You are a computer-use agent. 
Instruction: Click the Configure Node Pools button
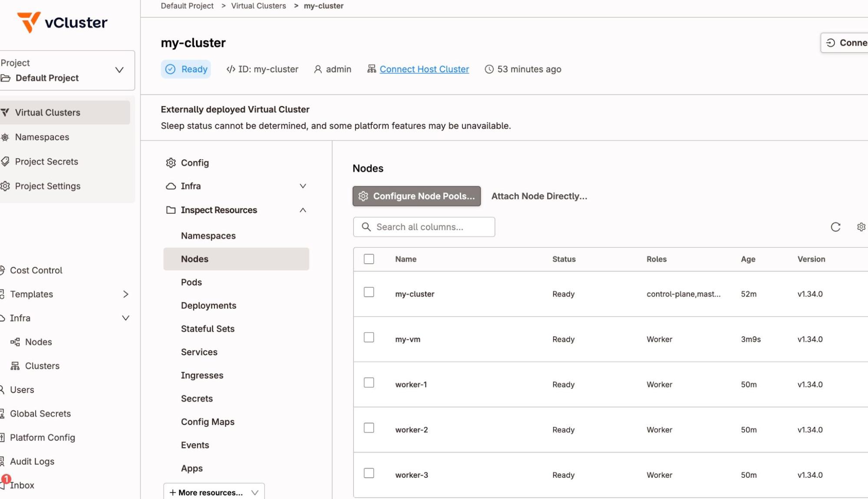point(416,196)
